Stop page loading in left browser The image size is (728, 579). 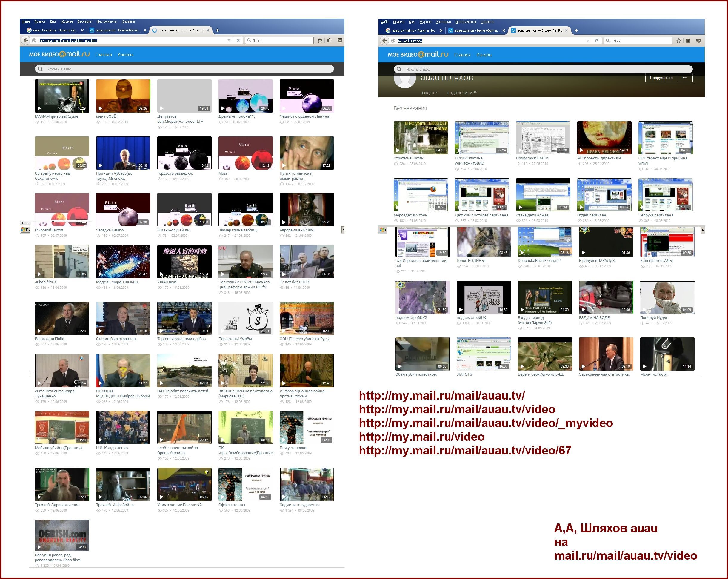pyautogui.click(x=238, y=41)
